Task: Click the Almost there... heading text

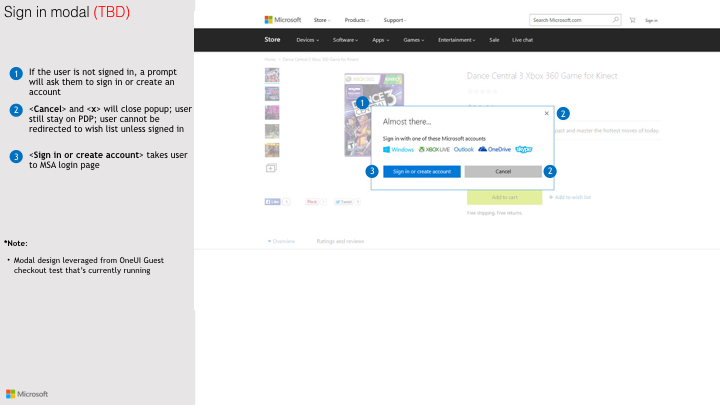Action: coord(407,122)
